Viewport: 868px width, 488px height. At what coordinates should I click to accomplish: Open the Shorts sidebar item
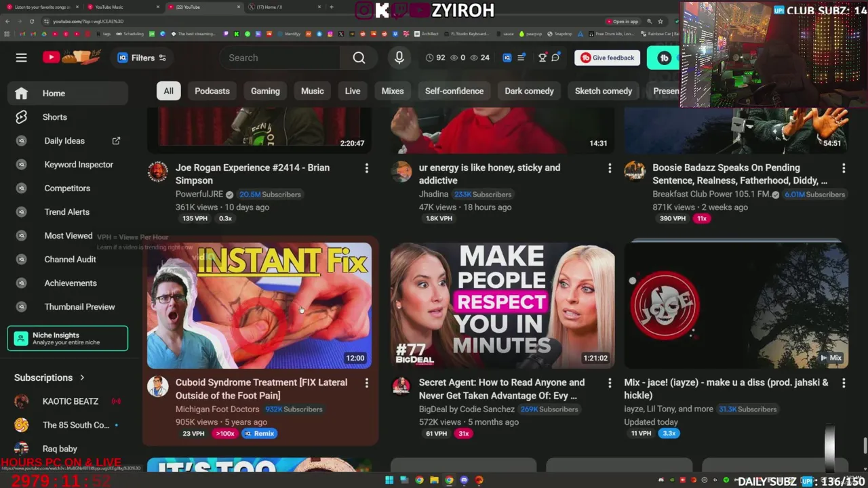click(x=67, y=117)
